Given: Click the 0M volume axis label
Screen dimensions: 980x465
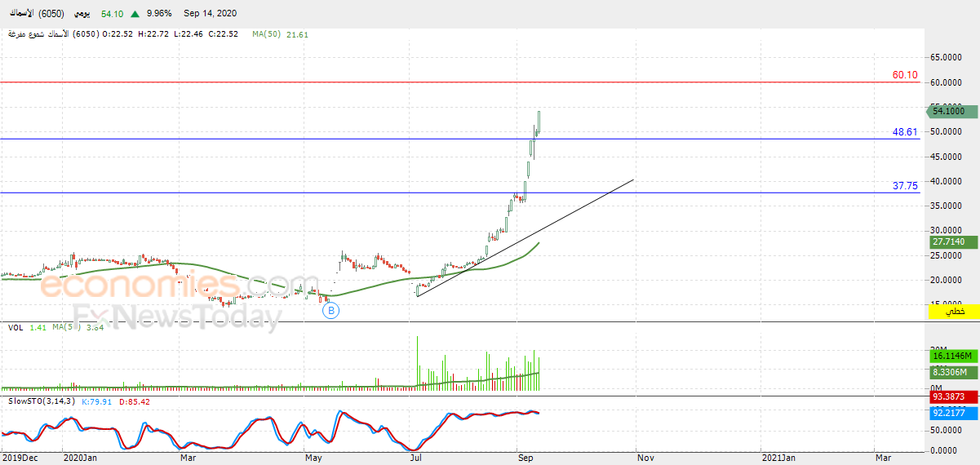Looking at the screenshot, I should [x=936, y=387].
